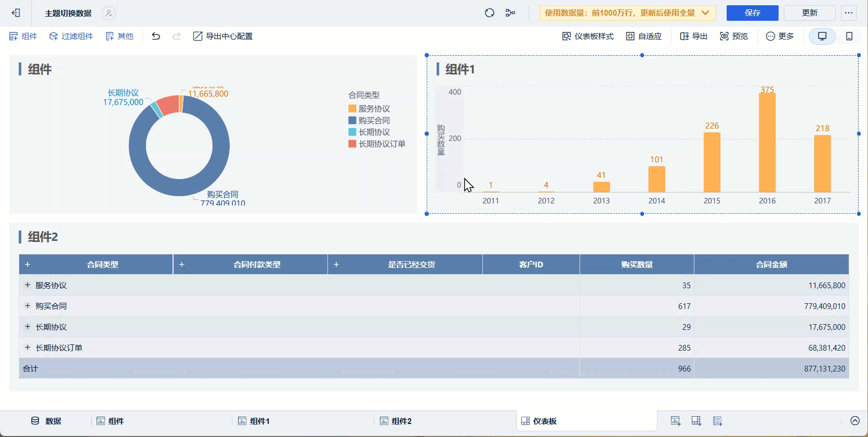Expand the 合同类型 column header

28,264
